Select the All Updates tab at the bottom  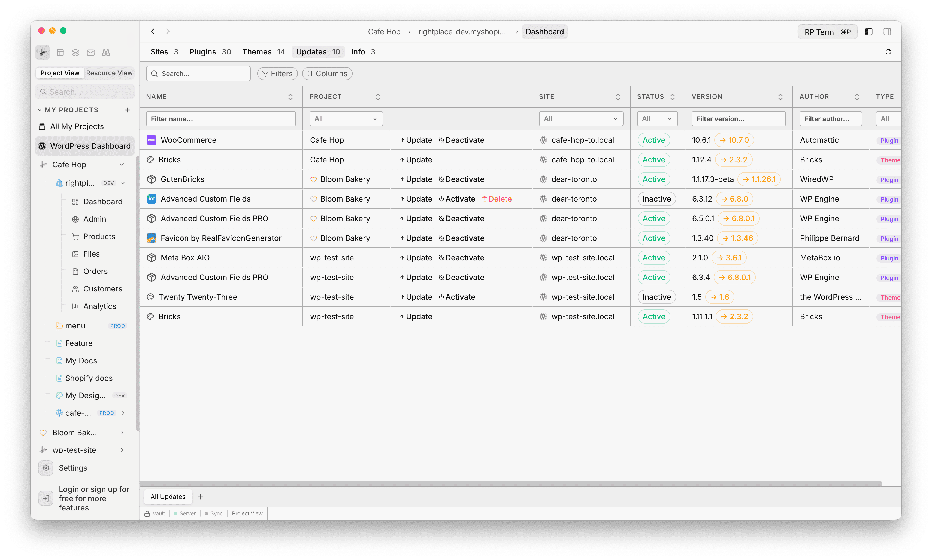(168, 497)
